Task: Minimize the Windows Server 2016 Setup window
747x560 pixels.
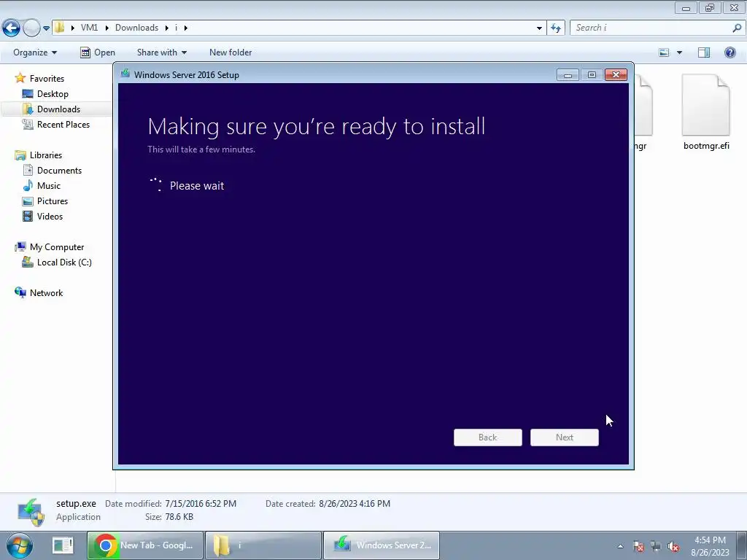Action: click(568, 75)
